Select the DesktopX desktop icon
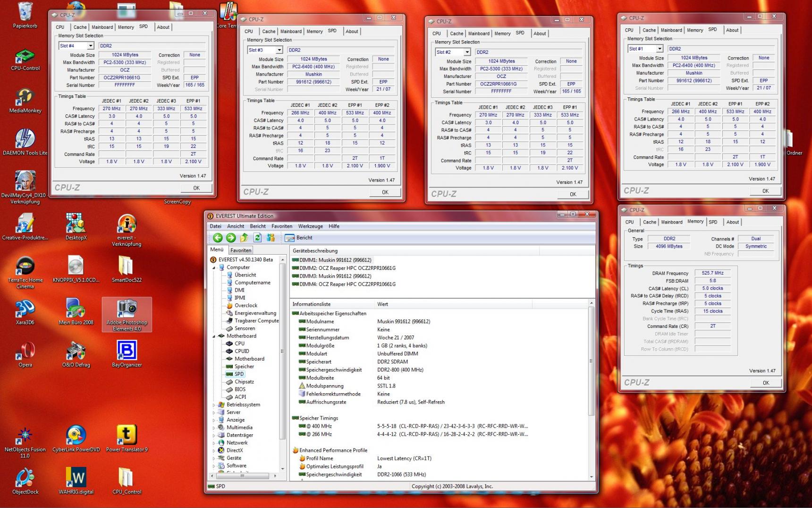The height and width of the screenshot is (508, 812). (x=76, y=227)
